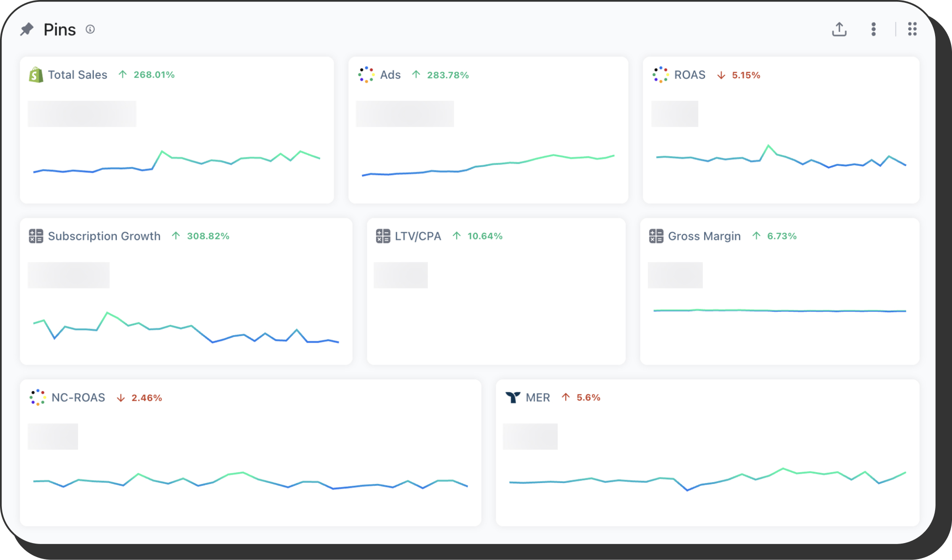Click the NC-ROAS blurred value placeholder

click(53, 437)
